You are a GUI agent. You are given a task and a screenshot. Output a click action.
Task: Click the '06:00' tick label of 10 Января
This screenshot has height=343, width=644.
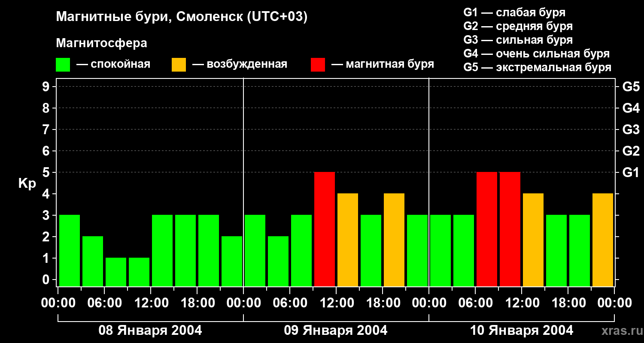[x=475, y=303]
